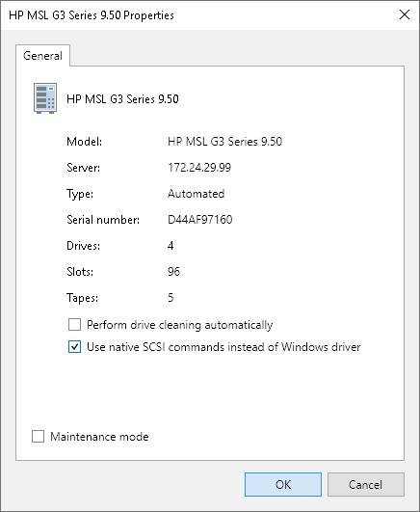This screenshot has height=512, width=420.
Task: Click the Tapes count value 5
Action: [171, 298]
